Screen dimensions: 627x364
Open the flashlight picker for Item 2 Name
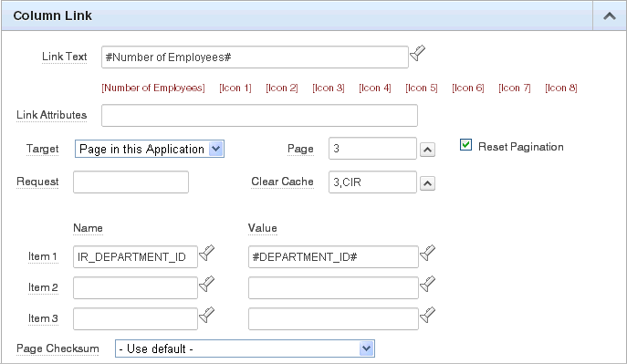coord(207,284)
